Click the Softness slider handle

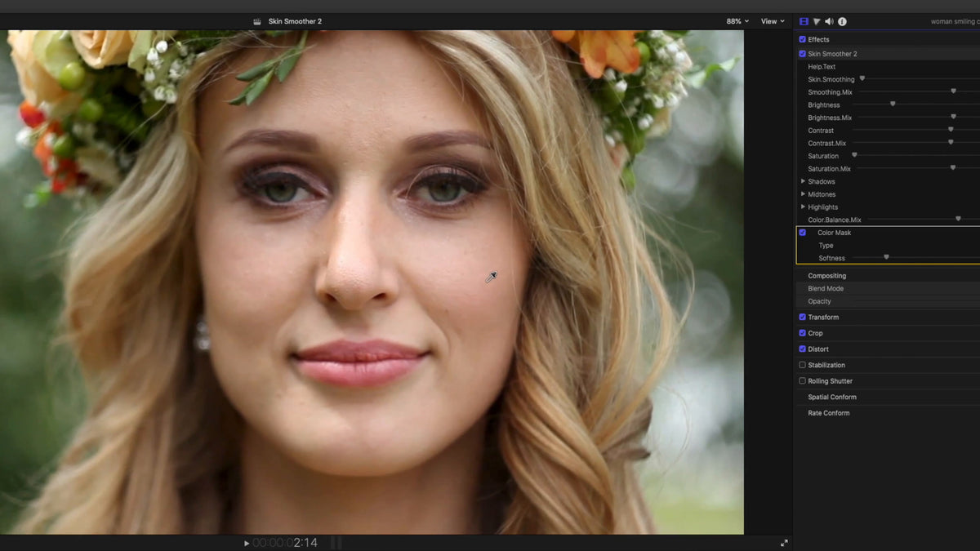click(x=886, y=257)
